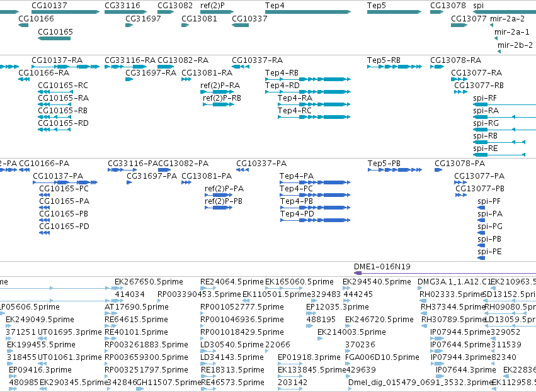Select the CG13081-RA transcript label
Viewport: 536px width, 392px height.
click(207, 73)
